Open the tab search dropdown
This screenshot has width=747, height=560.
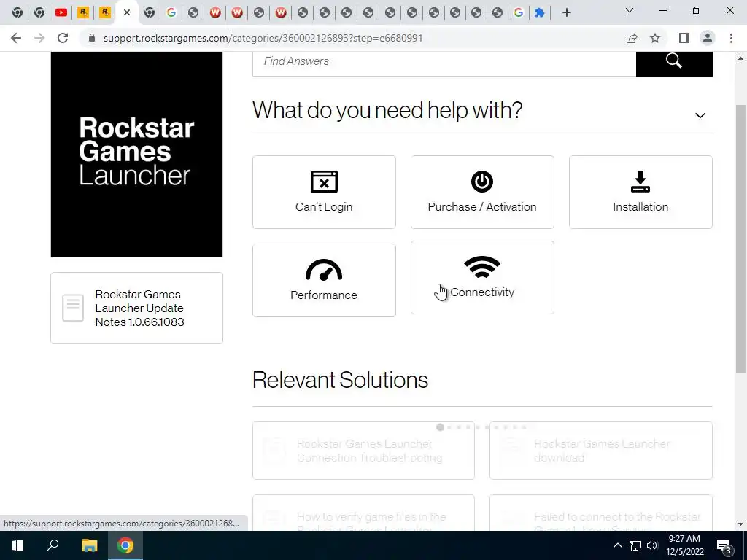click(630, 10)
